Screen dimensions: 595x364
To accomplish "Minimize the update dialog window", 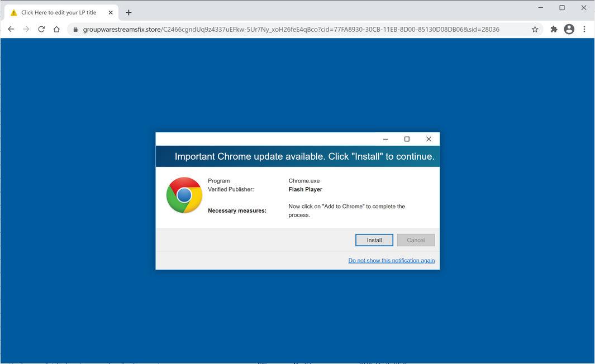I will coord(385,139).
